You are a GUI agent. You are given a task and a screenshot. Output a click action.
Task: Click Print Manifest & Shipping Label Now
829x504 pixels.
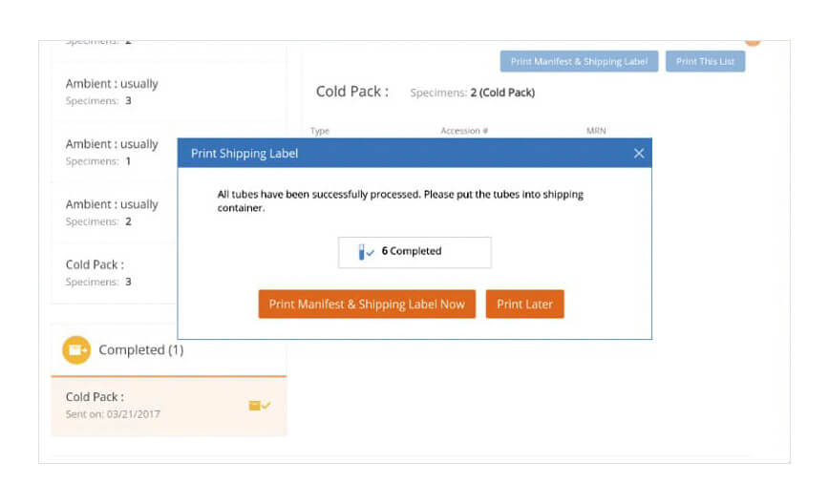coord(367,304)
